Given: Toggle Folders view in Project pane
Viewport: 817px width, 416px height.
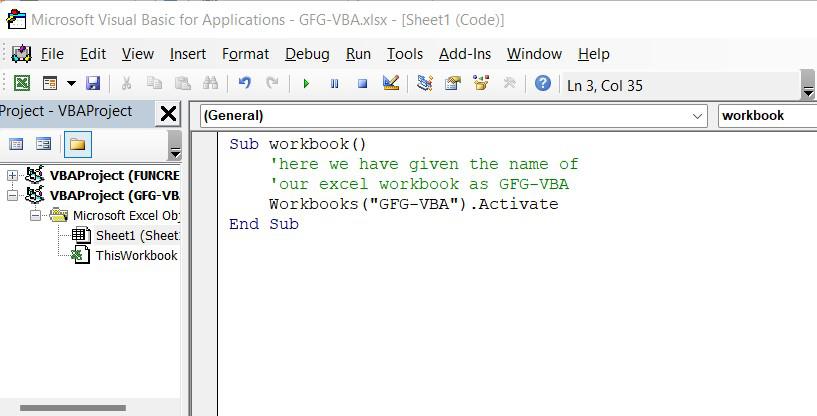Looking at the screenshot, I should 77,145.
